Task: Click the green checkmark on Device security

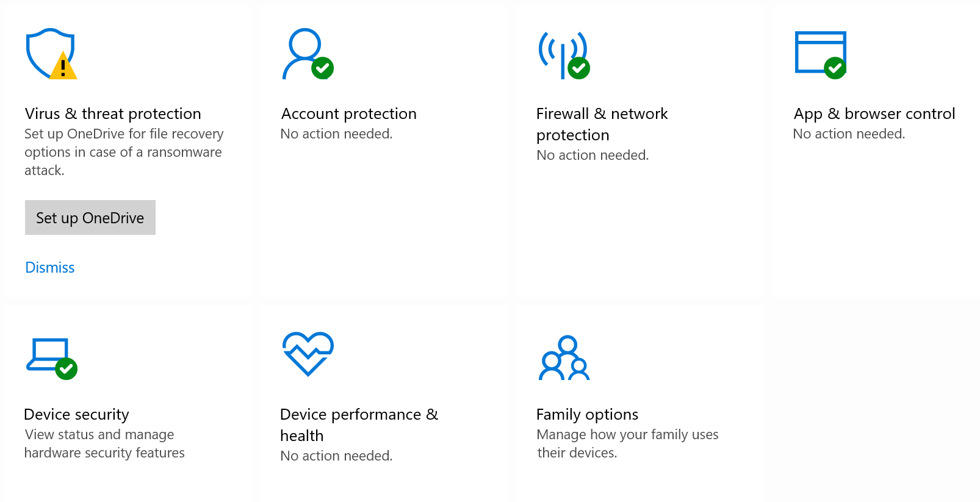Action: [x=67, y=368]
